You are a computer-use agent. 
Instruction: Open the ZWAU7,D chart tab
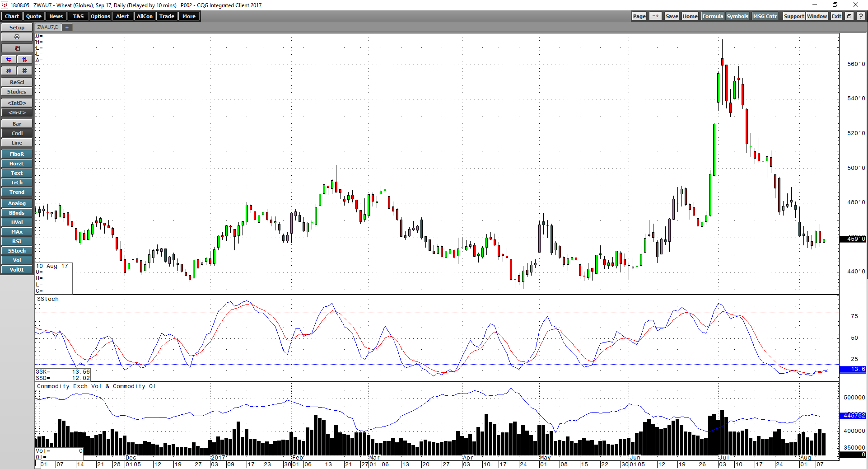(x=48, y=27)
